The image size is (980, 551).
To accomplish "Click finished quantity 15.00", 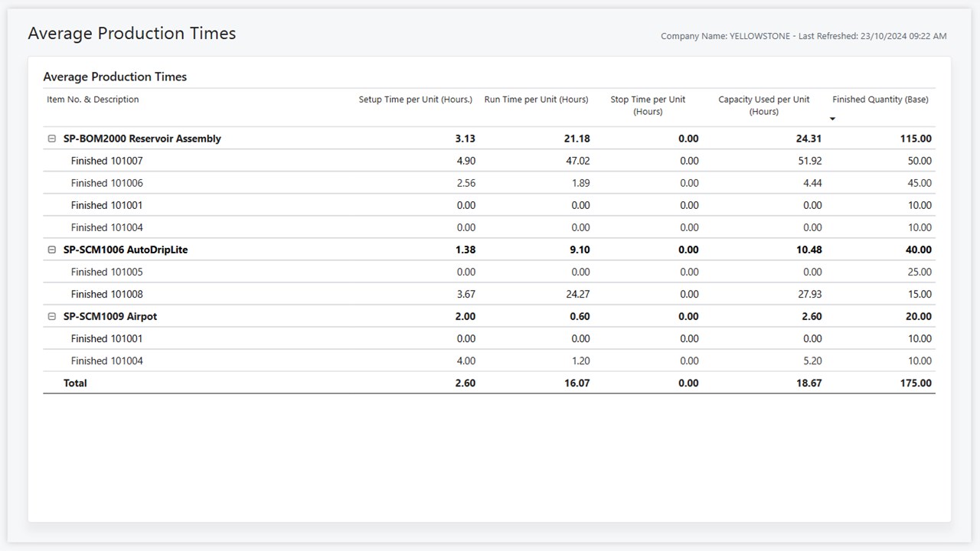I will click(920, 294).
